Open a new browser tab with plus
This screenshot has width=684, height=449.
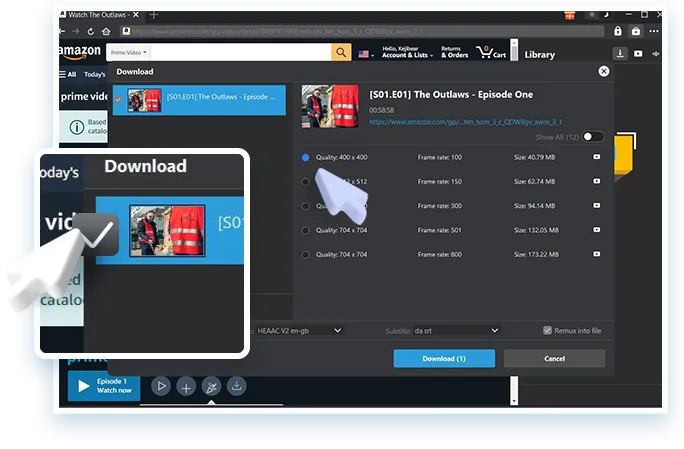pyautogui.click(x=154, y=15)
